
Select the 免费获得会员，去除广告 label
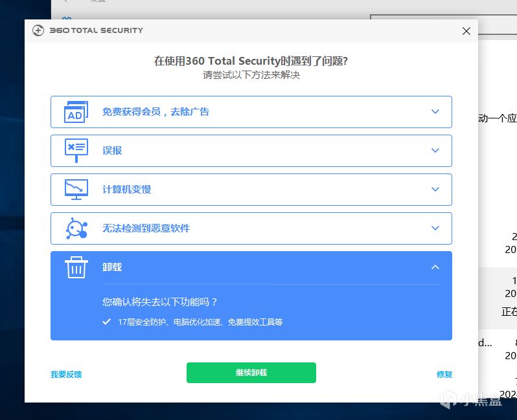point(155,112)
